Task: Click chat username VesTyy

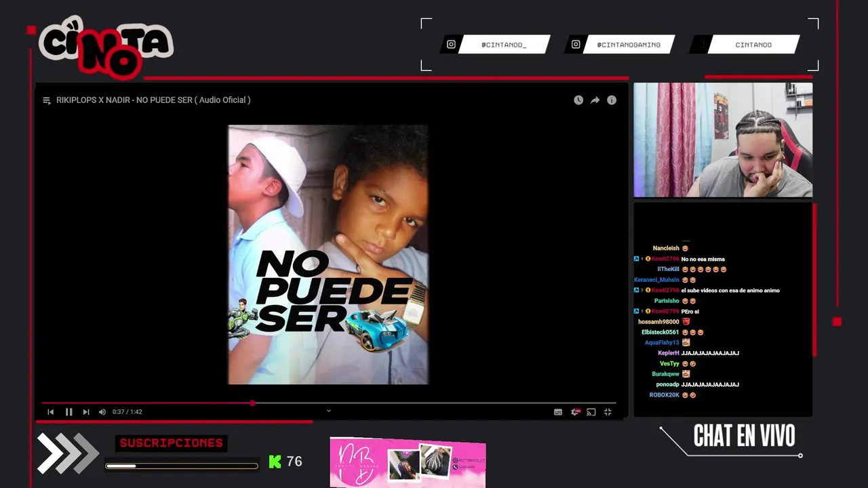Action: pyautogui.click(x=669, y=364)
